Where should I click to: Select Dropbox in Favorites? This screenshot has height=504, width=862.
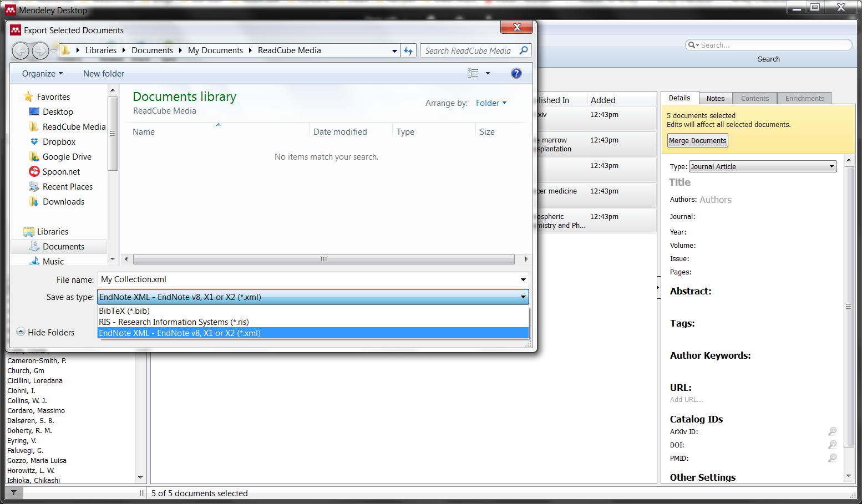[x=59, y=142]
